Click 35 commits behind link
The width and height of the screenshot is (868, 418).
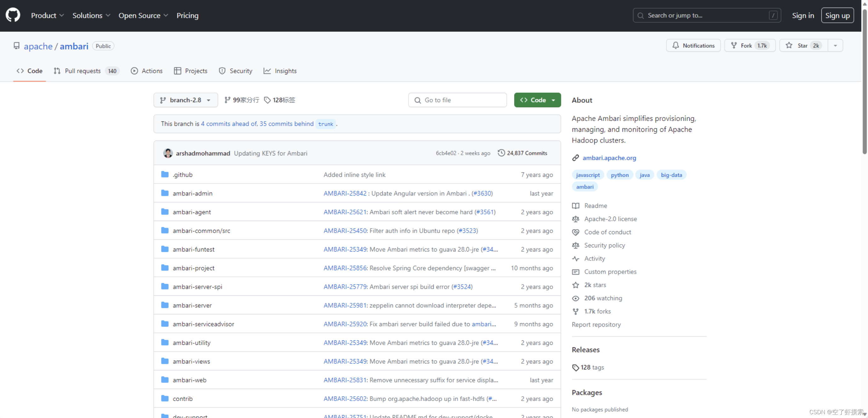click(x=286, y=124)
